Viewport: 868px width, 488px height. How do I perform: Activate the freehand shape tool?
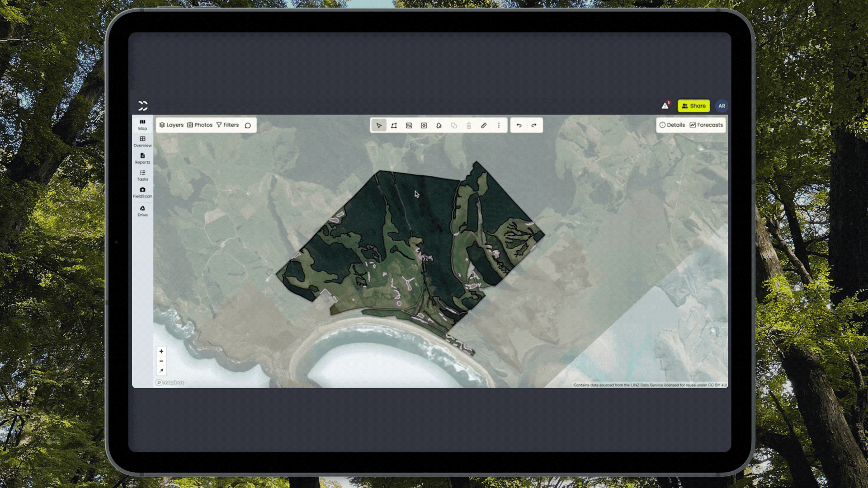(x=439, y=125)
